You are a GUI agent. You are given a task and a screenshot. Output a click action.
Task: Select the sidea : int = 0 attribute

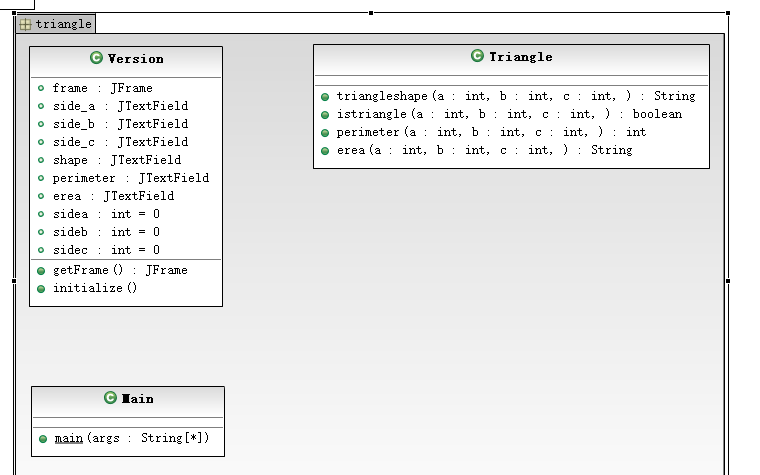[x=106, y=214]
